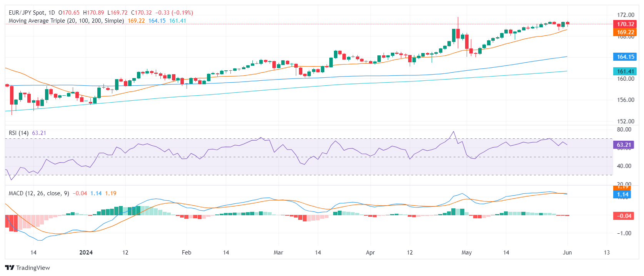Viewport: 644px width, 276px height.
Task: Click the red -0.04 MACD histogram tag
Action: point(624,216)
